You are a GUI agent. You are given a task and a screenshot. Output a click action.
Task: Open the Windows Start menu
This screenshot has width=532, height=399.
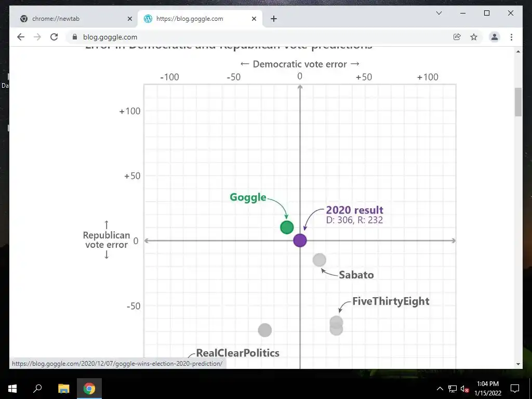(12, 389)
